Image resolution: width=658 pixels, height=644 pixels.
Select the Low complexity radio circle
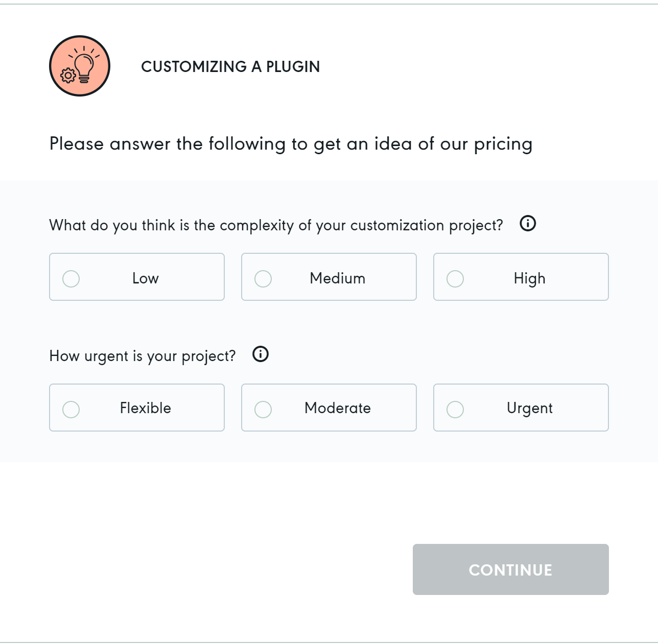pyautogui.click(x=71, y=279)
